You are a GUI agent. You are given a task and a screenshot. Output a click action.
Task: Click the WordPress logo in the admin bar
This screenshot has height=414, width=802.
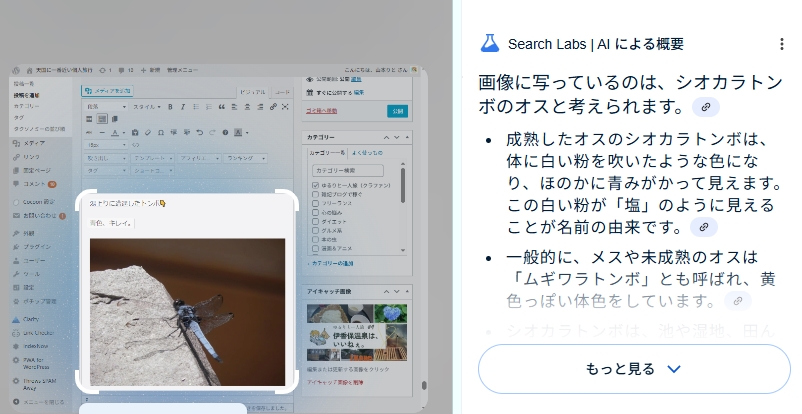click(x=16, y=70)
